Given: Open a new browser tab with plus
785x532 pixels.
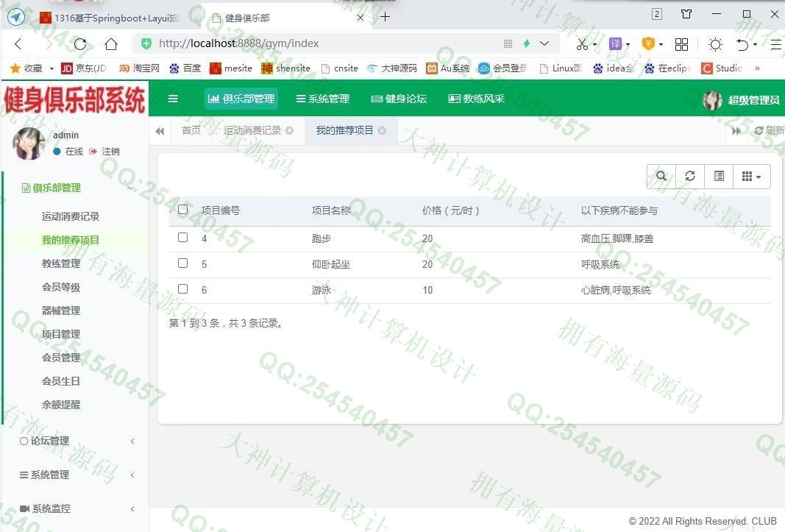Looking at the screenshot, I should [x=385, y=18].
